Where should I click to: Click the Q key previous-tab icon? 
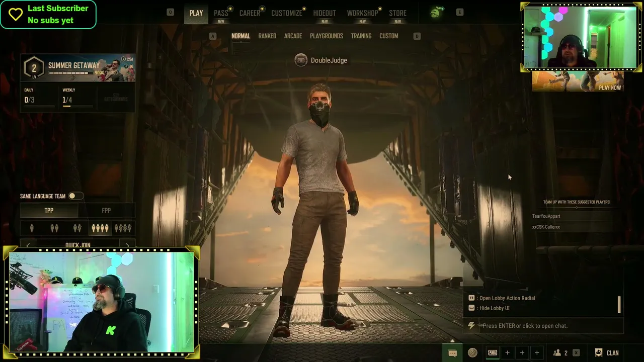tap(170, 13)
